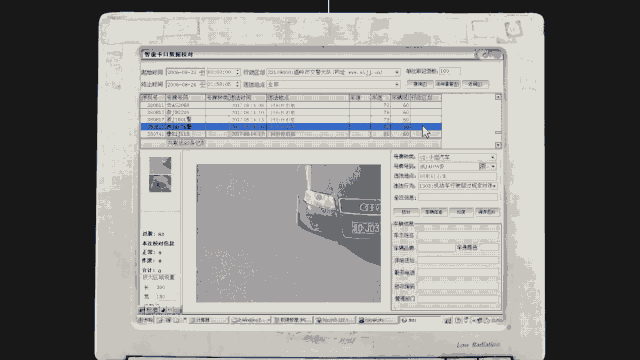This screenshot has width=640, height=360.
Task: Click the window close button at top right
Action: (x=497, y=54)
